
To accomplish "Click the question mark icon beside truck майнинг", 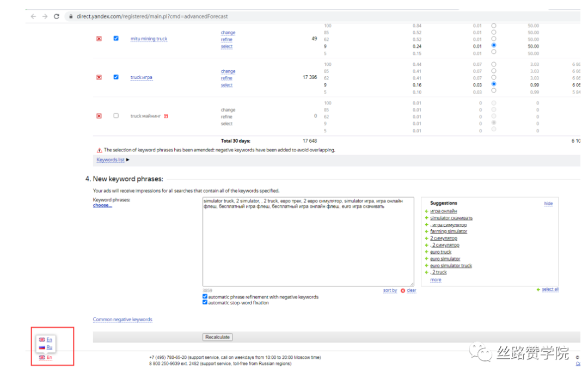I will click(x=166, y=116).
